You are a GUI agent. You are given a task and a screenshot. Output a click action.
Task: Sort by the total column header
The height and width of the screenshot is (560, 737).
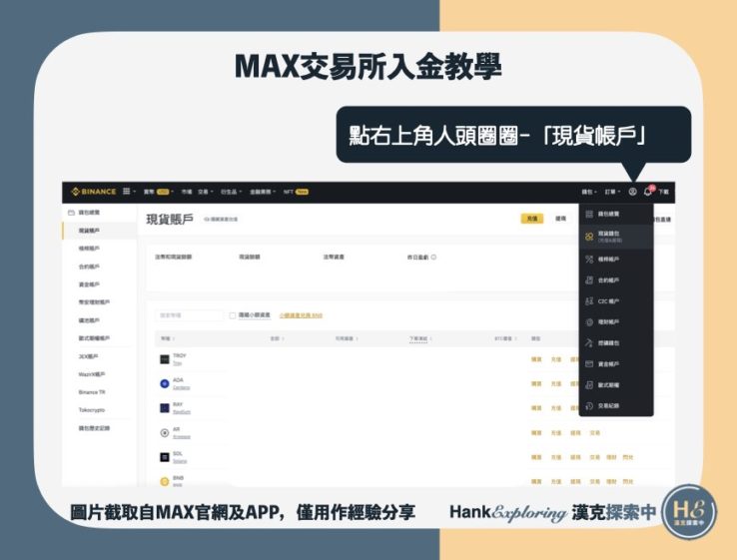click(x=277, y=338)
